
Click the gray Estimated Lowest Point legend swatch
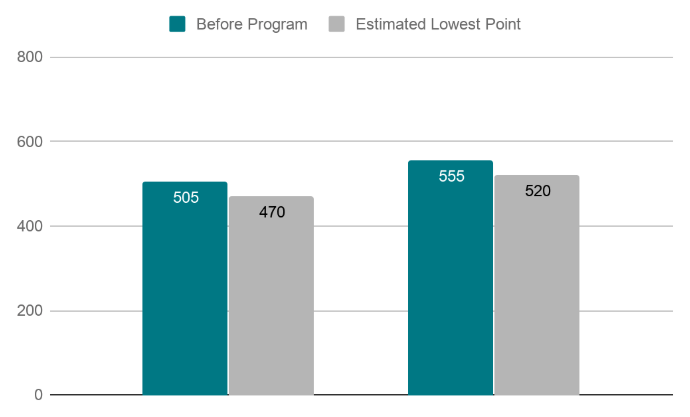pyautogui.click(x=337, y=24)
